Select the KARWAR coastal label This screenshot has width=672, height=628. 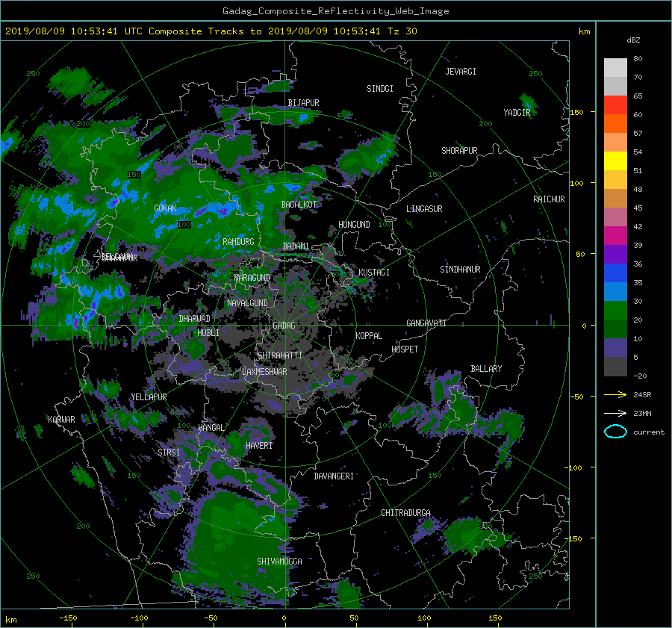[61, 420]
